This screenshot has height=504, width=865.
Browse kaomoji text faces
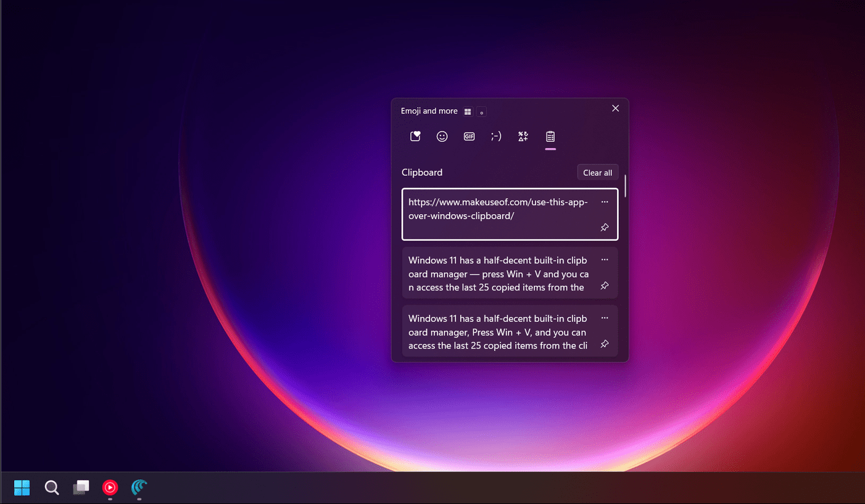click(496, 136)
